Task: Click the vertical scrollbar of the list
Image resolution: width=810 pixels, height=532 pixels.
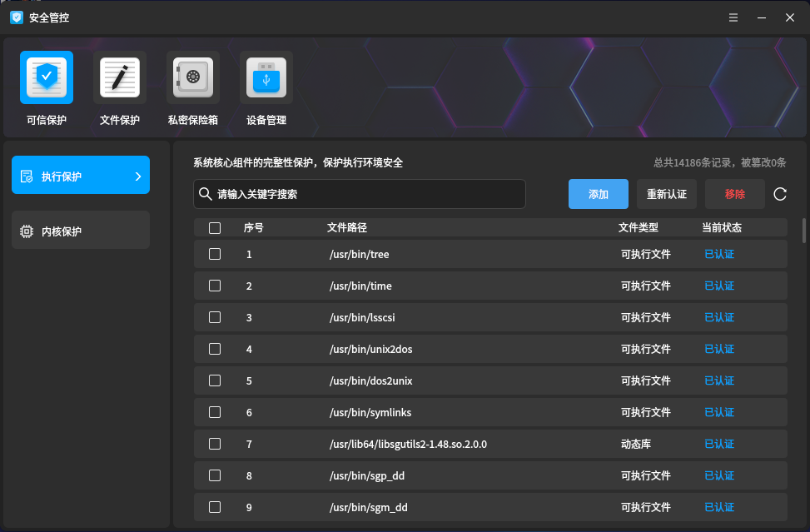Action: tap(803, 230)
